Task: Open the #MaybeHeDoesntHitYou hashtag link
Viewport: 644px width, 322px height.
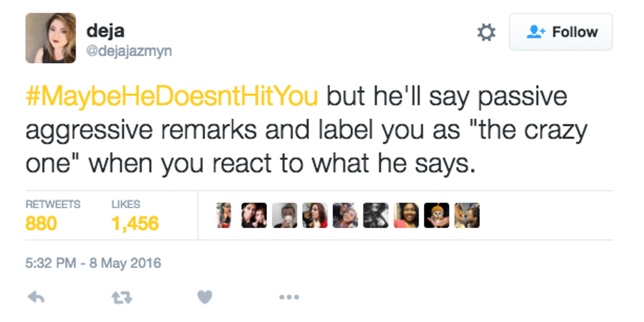Action: [172, 96]
